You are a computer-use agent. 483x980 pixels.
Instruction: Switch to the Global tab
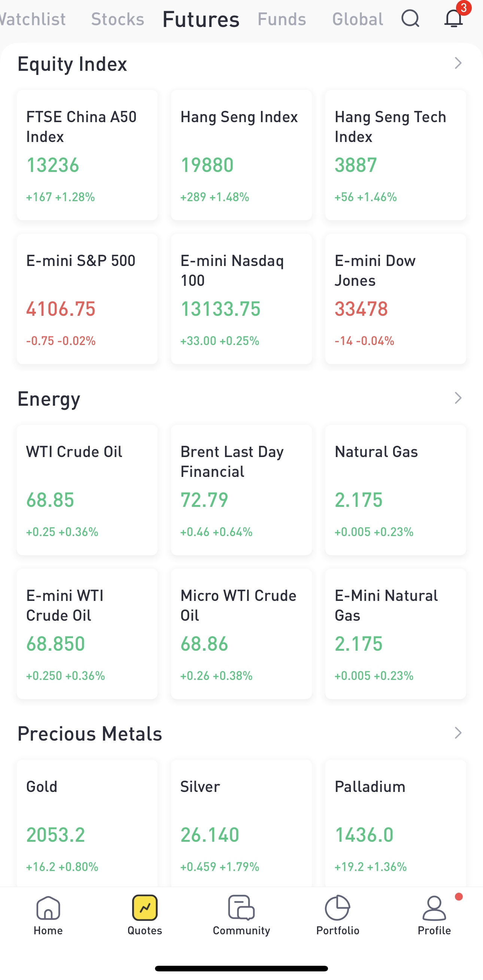point(358,19)
